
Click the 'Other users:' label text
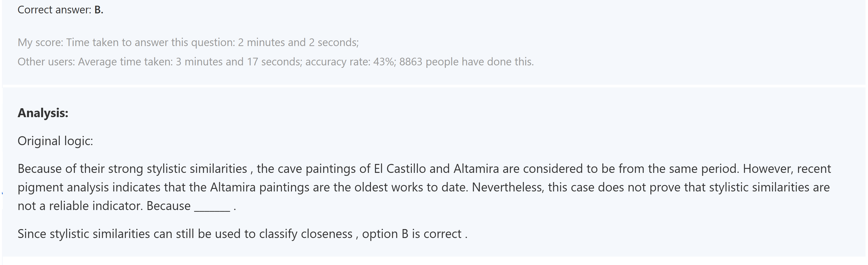pos(46,62)
